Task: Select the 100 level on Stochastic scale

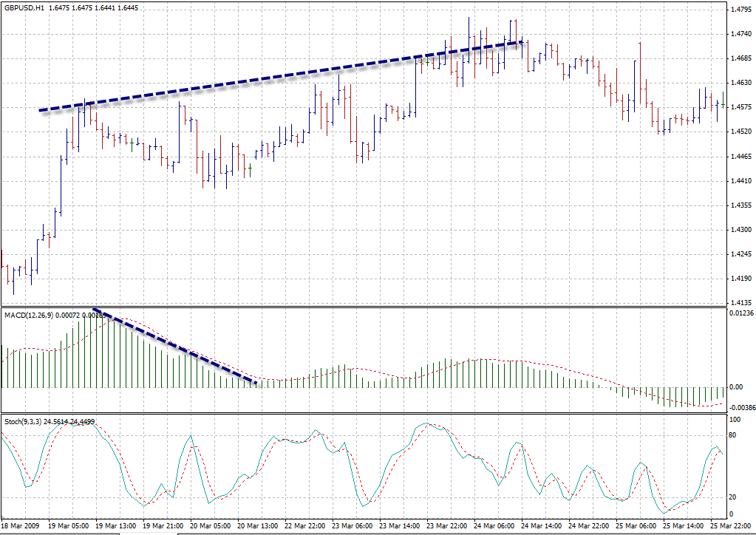Action: pos(736,420)
